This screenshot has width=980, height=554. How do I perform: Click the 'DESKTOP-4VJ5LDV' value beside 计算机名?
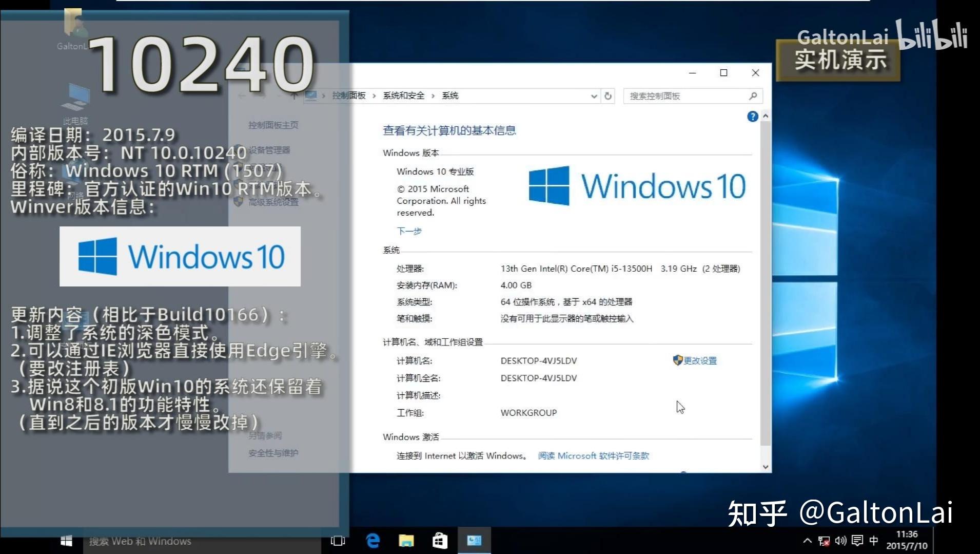click(x=539, y=361)
